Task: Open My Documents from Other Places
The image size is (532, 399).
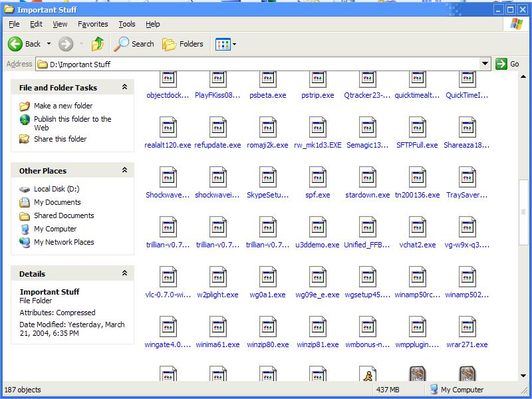Action: 57,202
